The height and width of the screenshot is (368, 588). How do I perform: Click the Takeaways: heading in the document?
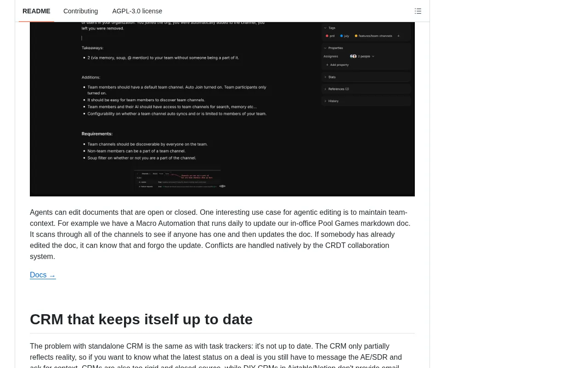92,48
